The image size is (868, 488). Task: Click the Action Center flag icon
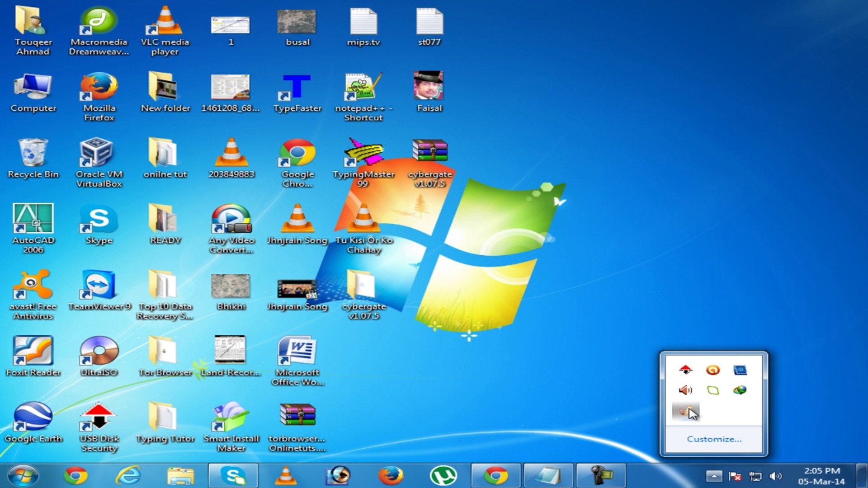[x=735, y=476]
